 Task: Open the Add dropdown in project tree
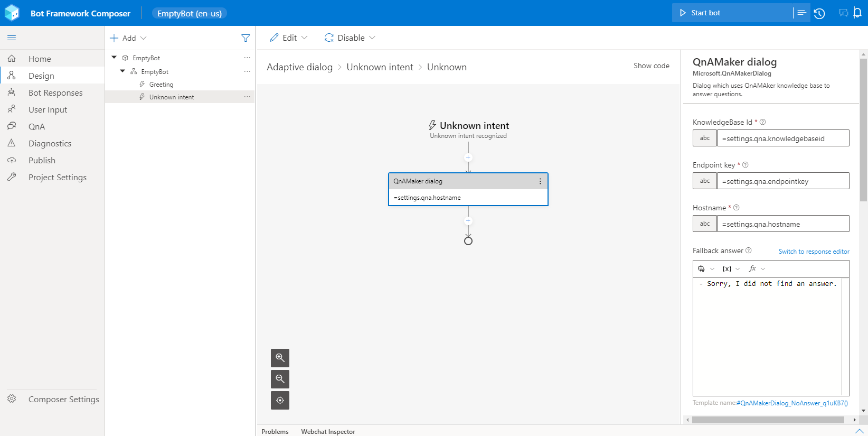[x=128, y=38]
